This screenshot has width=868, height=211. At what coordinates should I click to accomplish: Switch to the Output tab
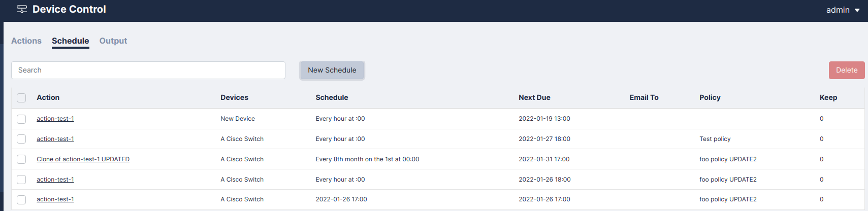113,41
